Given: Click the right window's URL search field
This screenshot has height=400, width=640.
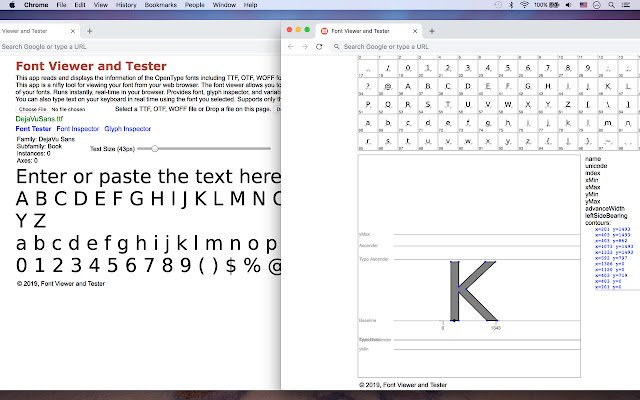Looking at the screenshot, I should [x=485, y=47].
